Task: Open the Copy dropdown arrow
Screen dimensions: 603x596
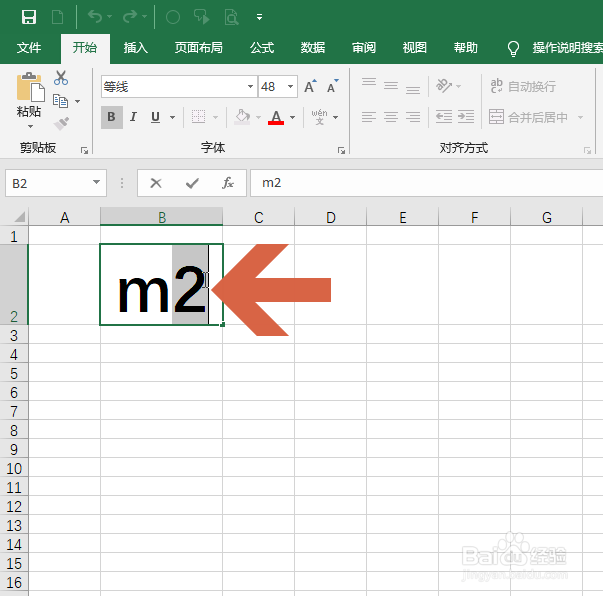Action: pos(77,102)
